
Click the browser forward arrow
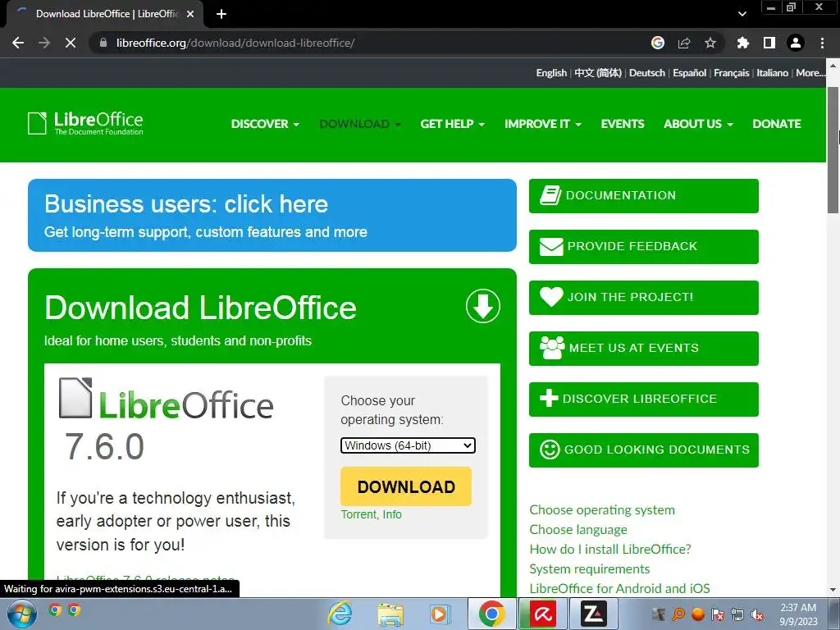click(44, 43)
